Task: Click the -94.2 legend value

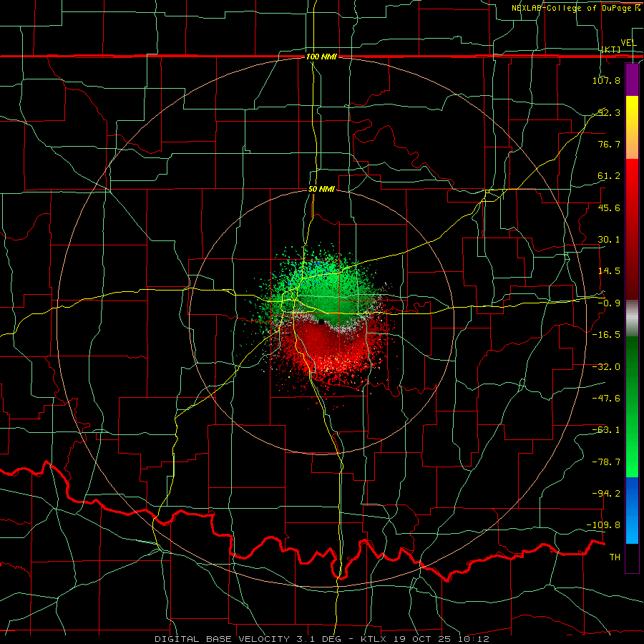Action: tap(606, 494)
